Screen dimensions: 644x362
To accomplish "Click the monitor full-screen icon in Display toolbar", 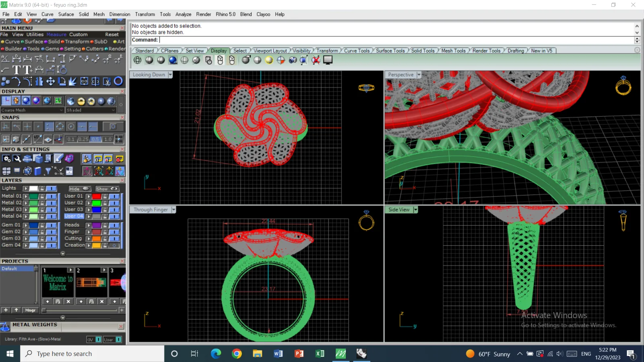I will (x=328, y=60).
